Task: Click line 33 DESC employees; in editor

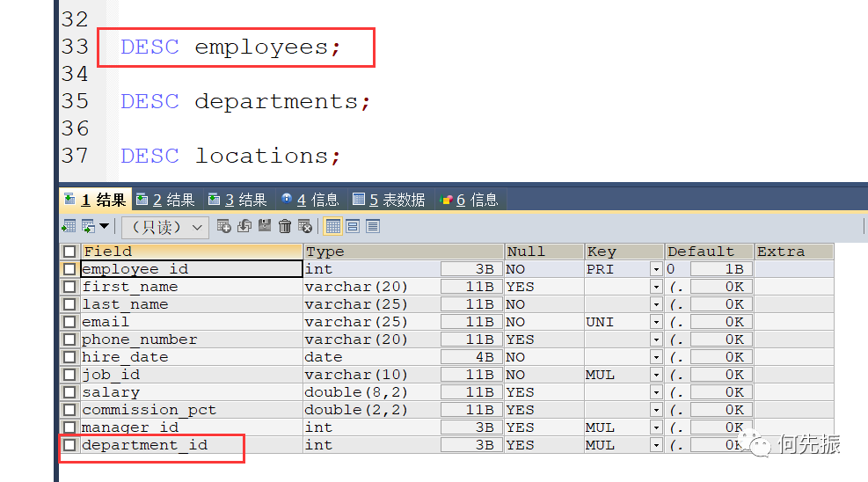Action: (230, 47)
